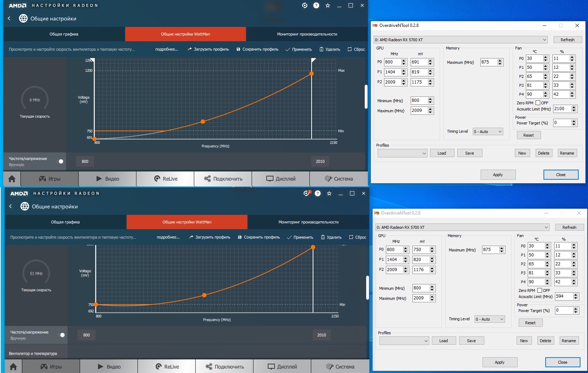Click 'Загрузить профиль' in lower Radeon window
This screenshot has width=588, height=373.
click(210, 237)
